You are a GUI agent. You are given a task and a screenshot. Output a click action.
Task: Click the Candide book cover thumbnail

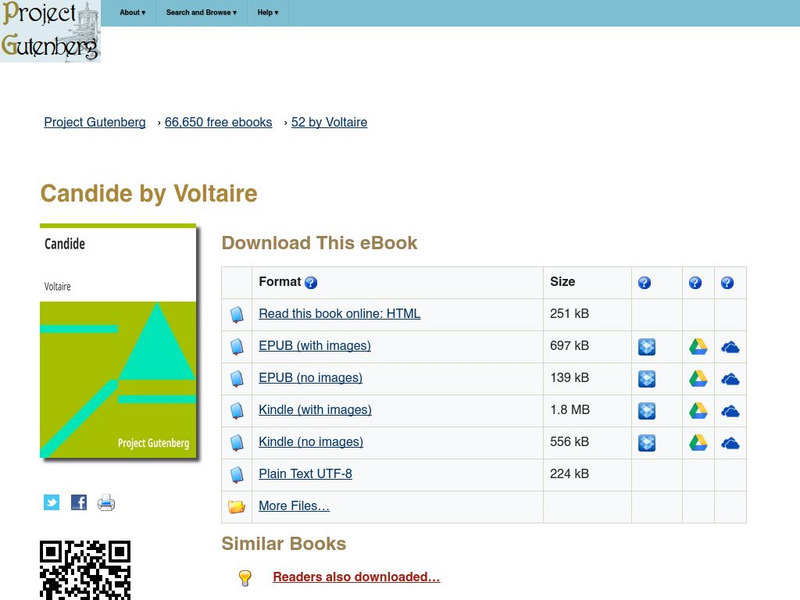tap(117, 345)
